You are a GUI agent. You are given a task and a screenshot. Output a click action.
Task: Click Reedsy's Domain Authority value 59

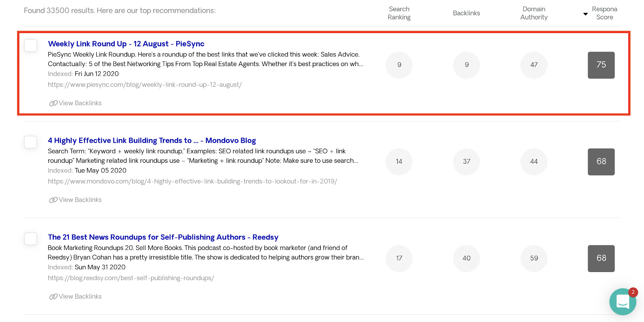pos(534,258)
